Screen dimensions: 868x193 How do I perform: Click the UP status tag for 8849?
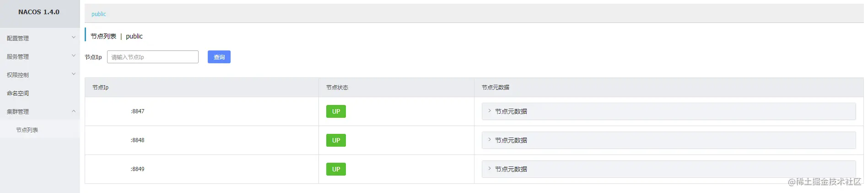336,169
